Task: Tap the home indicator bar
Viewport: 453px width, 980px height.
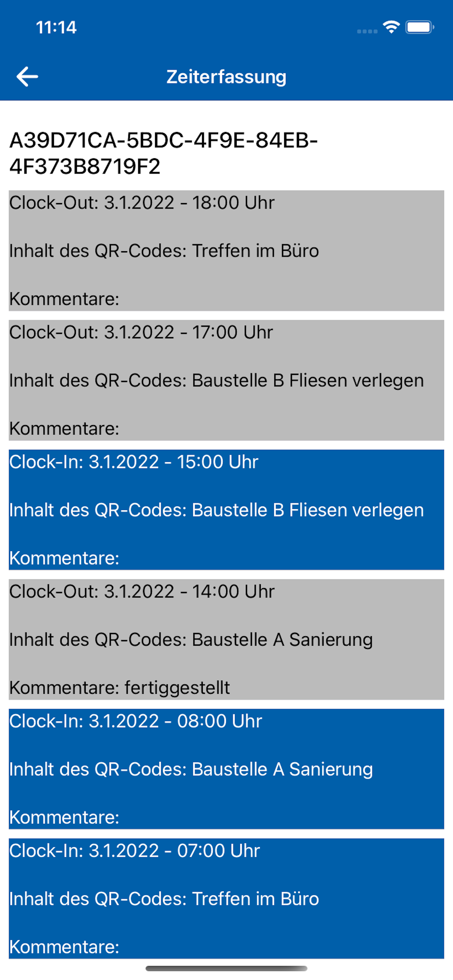Action: (226, 968)
